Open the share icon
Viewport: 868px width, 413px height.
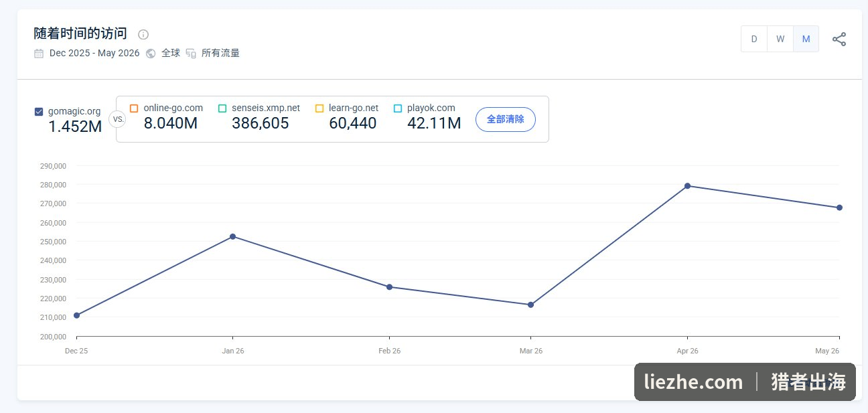[839, 39]
